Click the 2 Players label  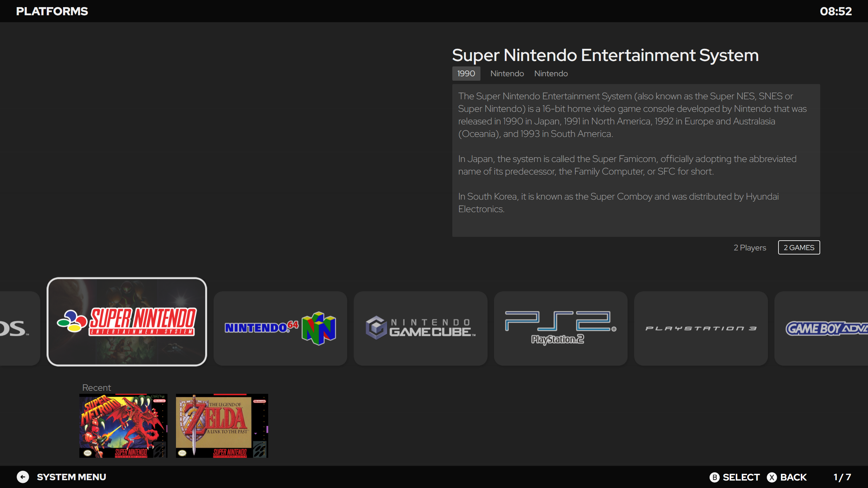(750, 248)
